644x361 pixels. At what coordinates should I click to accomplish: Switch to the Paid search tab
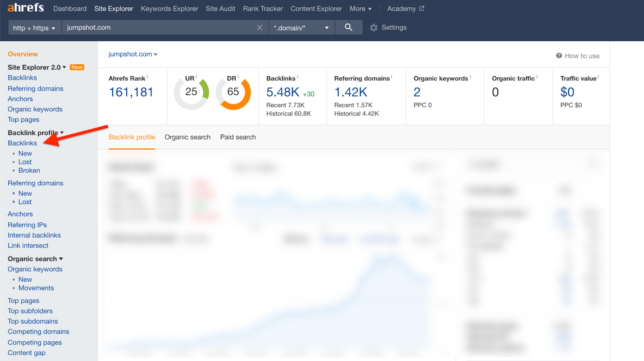238,137
